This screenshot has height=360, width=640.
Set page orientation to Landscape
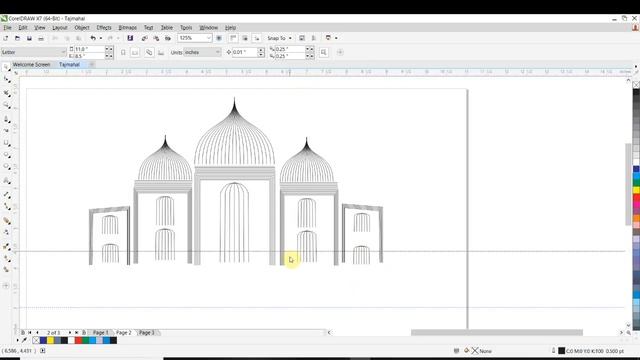coord(135,52)
